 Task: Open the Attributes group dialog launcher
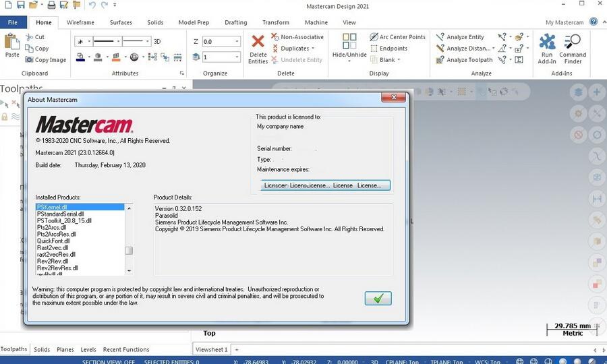tap(181, 73)
